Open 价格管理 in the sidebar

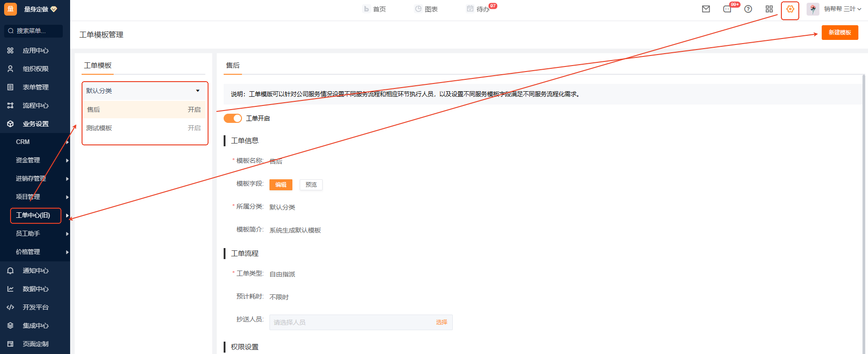pos(27,252)
